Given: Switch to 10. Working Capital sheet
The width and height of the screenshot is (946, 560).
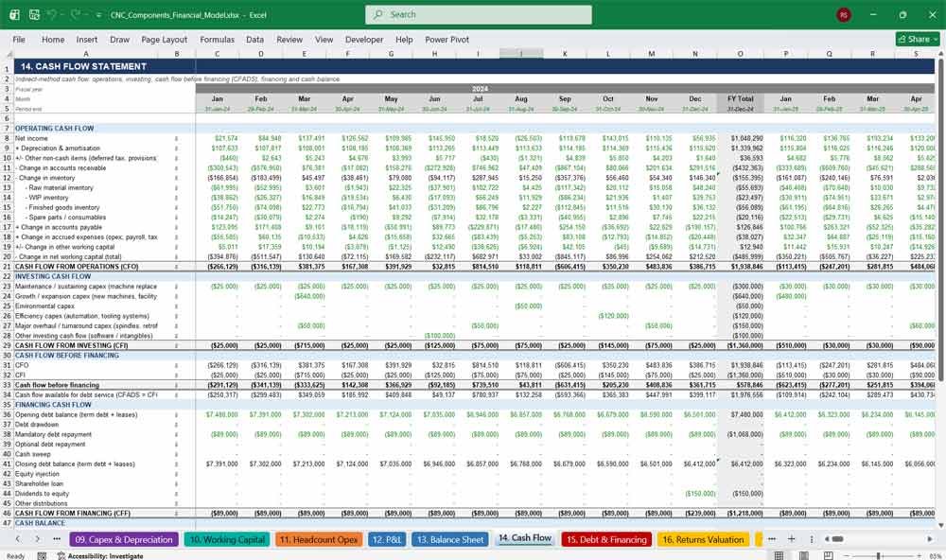Looking at the screenshot, I should [x=227, y=539].
